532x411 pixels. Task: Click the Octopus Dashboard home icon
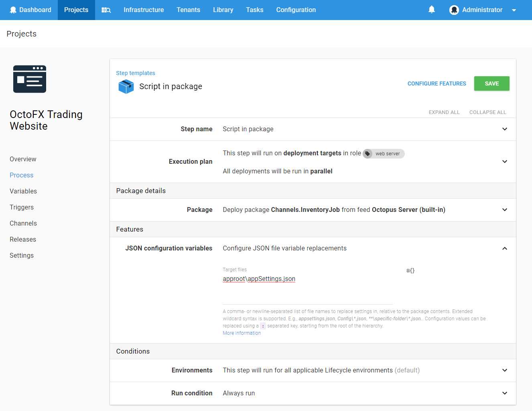[12, 10]
